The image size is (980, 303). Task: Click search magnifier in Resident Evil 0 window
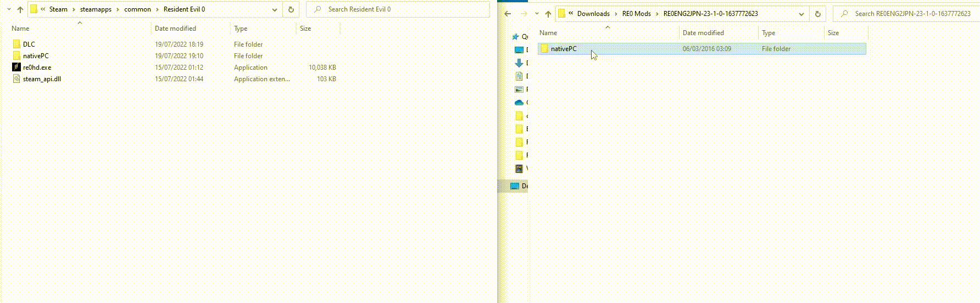tap(318, 9)
